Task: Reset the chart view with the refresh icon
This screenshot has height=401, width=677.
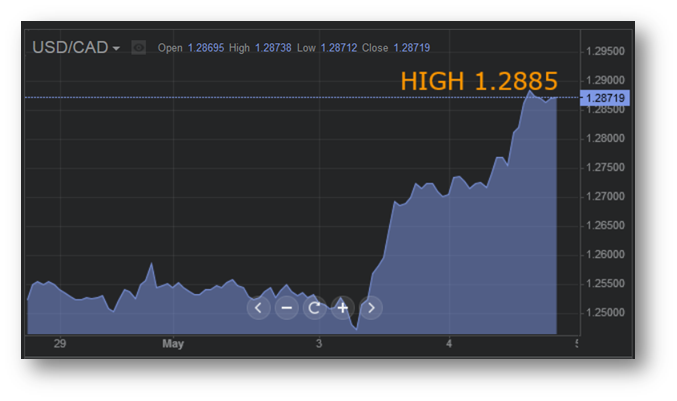Action: pos(314,307)
